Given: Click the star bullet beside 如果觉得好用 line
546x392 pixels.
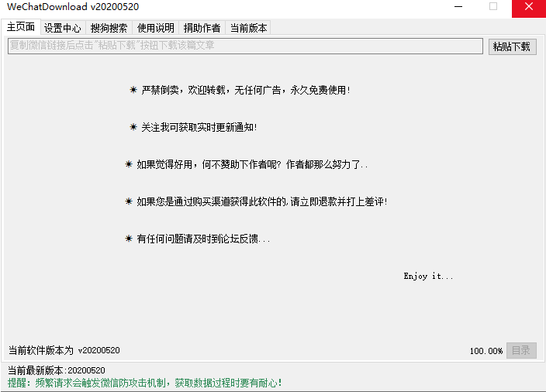Looking at the screenshot, I should pyautogui.click(x=129, y=164).
